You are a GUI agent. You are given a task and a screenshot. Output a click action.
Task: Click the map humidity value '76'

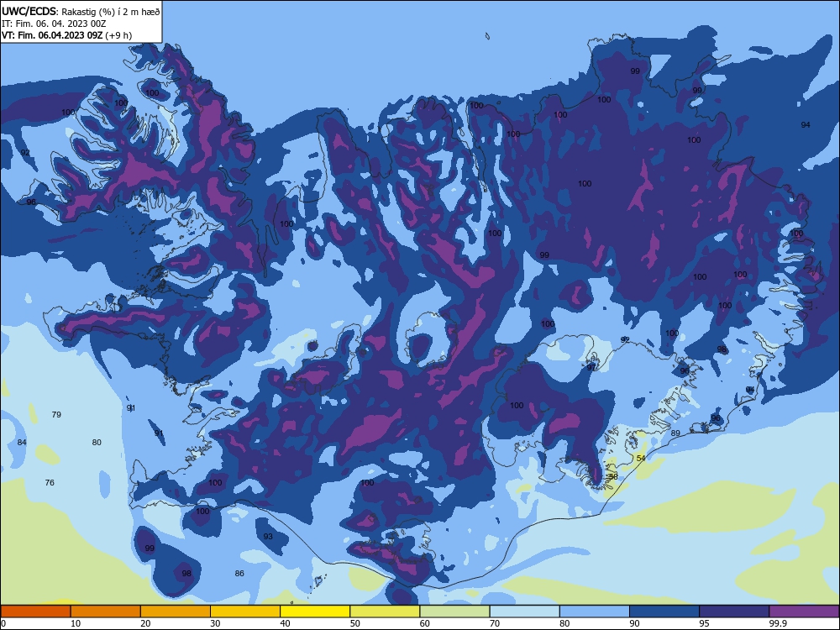(50, 483)
